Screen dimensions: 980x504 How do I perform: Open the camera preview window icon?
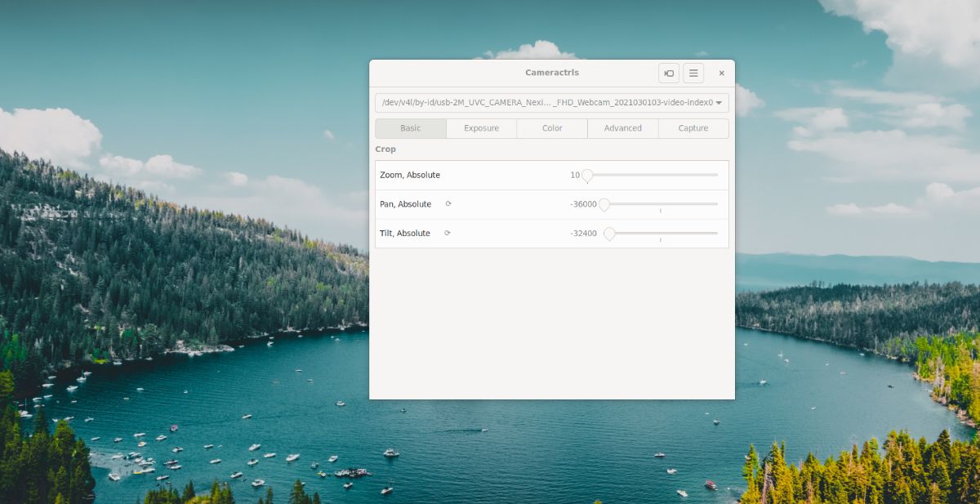point(669,74)
